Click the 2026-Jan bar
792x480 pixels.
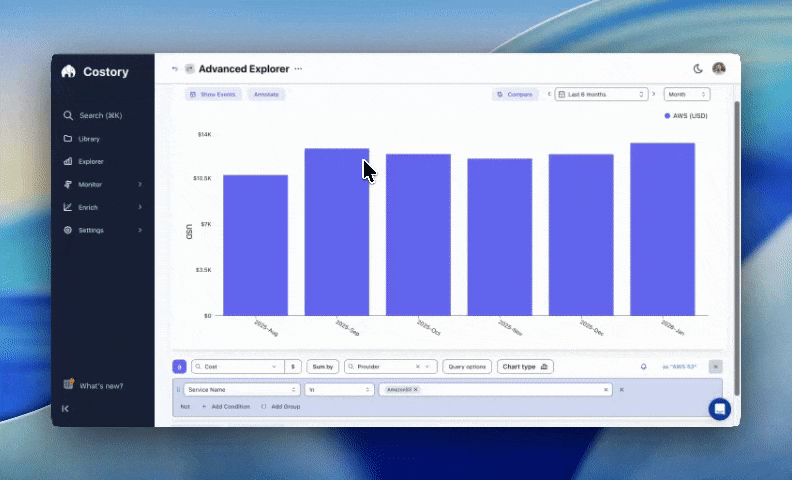[x=663, y=229]
